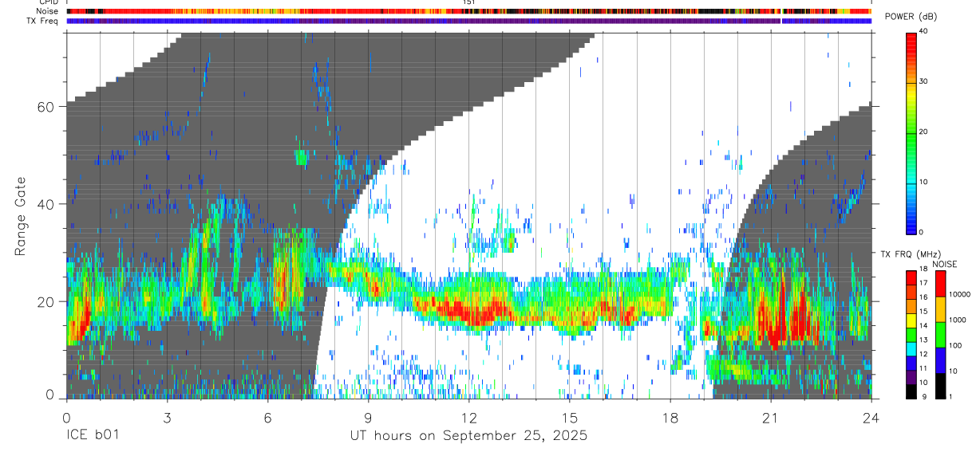Click the Noise color strip above plot
This screenshot has width=980, height=452.
click(468, 11)
